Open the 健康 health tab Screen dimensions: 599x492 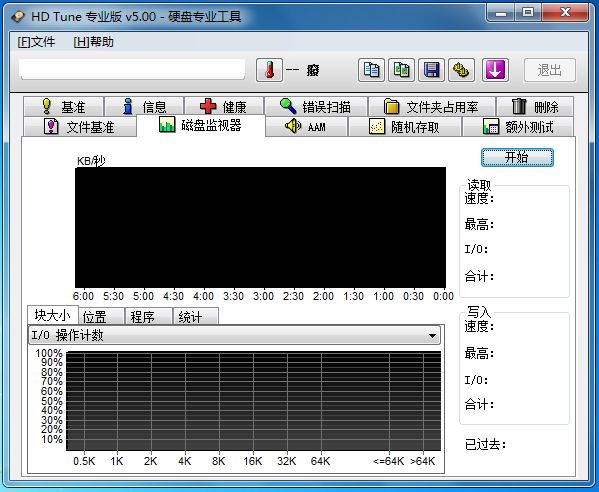[x=224, y=107]
